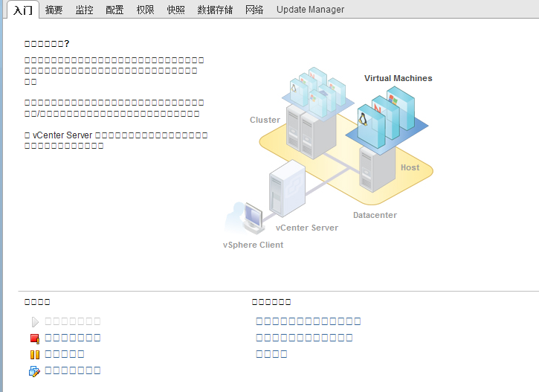539x392 pixels.
Task: Click the edit virtual machine settings icon
Action: [x=34, y=371]
